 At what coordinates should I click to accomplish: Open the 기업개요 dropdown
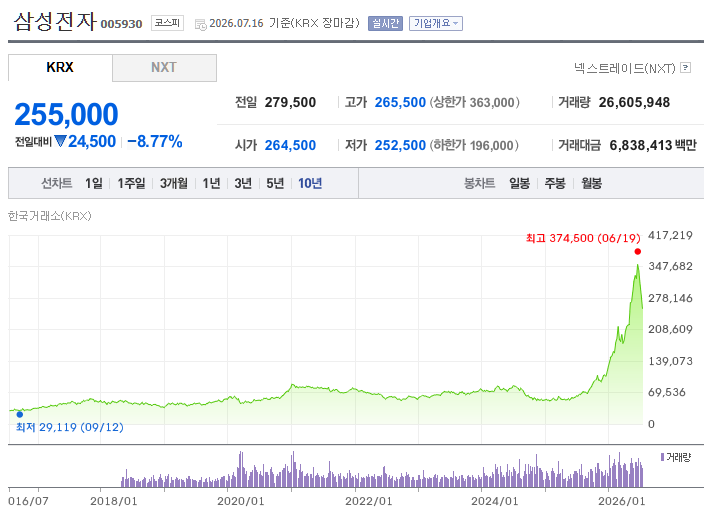click(436, 23)
